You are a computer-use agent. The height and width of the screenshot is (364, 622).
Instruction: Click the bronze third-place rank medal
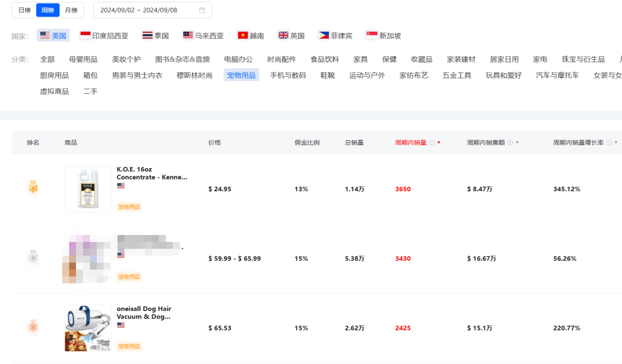pyautogui.click(x=33, y=327)
